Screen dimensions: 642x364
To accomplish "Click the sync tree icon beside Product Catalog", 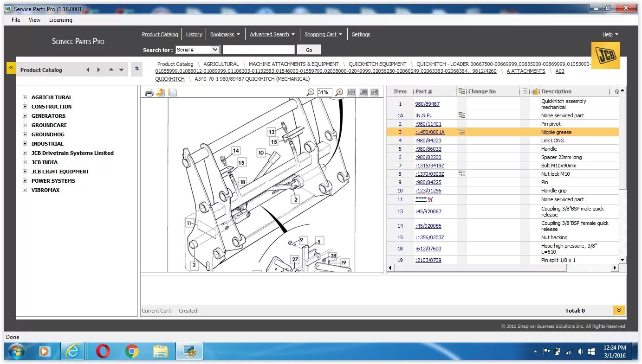I will point(136,69).
